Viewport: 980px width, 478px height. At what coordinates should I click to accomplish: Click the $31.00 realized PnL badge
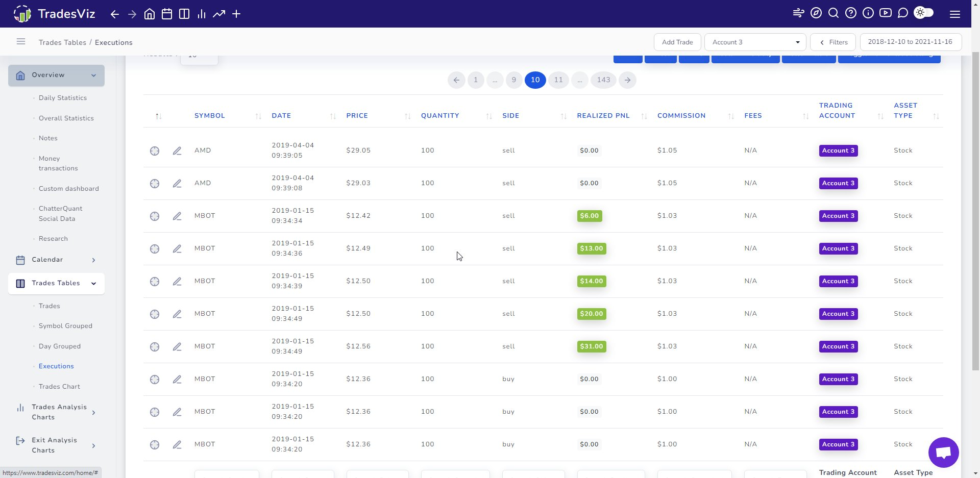pos(591,346)
